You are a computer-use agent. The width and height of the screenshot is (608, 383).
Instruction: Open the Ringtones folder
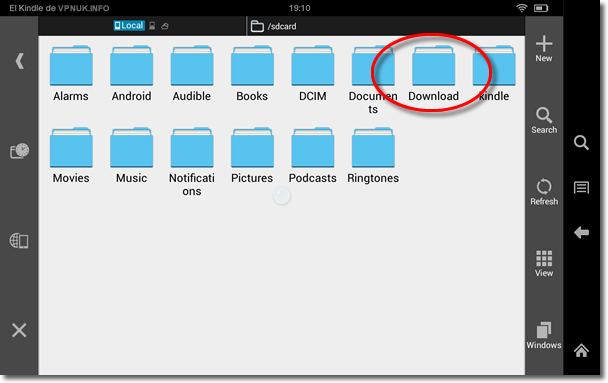[x=373, y=155]
